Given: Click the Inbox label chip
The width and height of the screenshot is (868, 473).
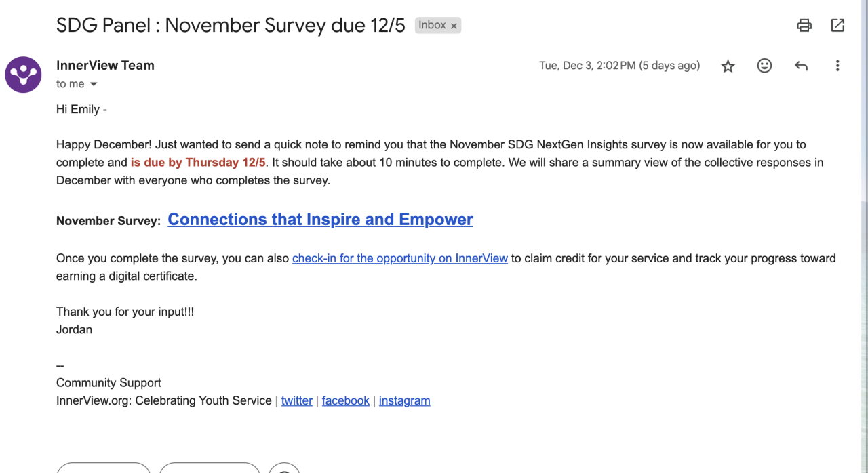Looking at the screenshot, I should [432, 26].
